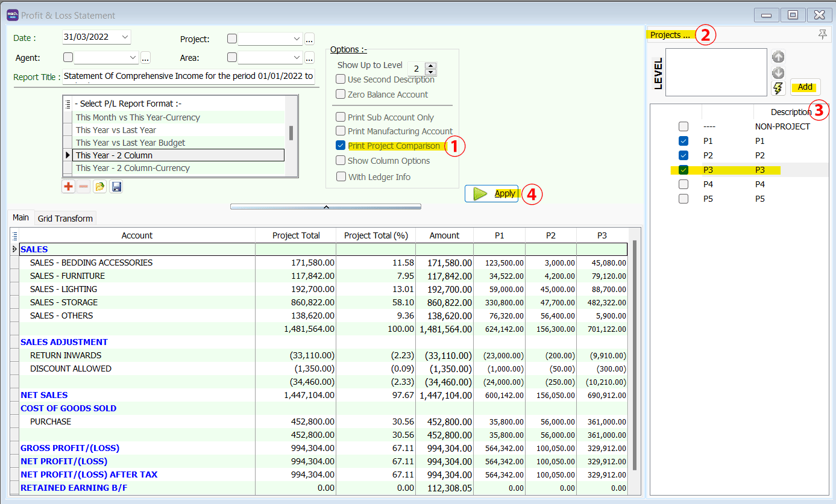Screen dimensions: 836x504
Task: Click the Apply button
Action: [x=491, y=193]
